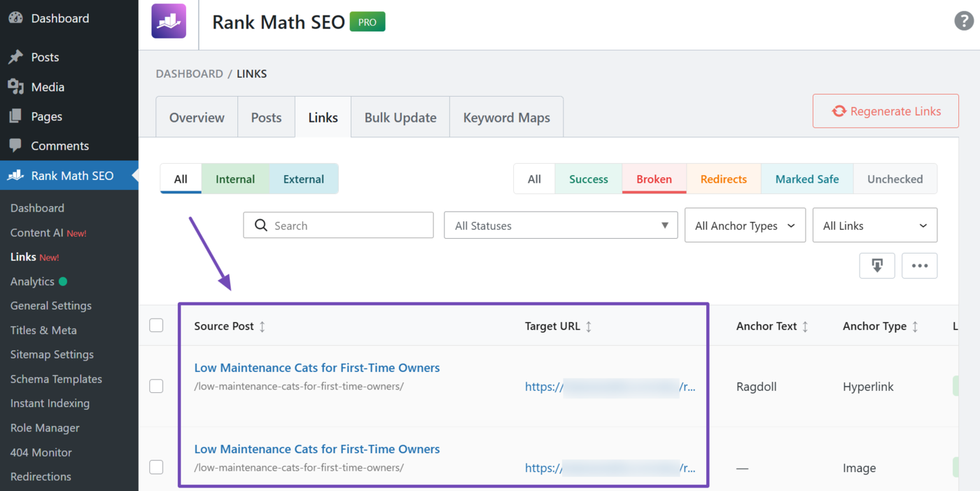Switch to the Bulk Update tab
The image size is (980, 491).
point(400,117)
